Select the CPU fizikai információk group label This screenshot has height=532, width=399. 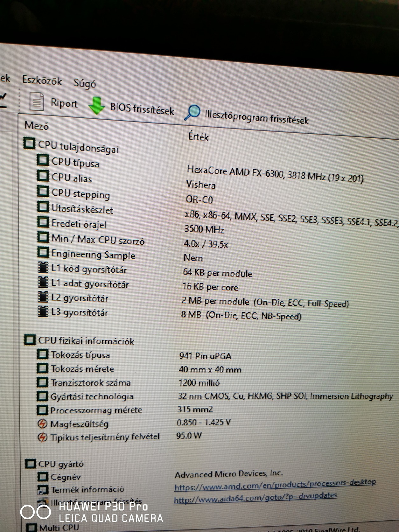tap(86, 341)
